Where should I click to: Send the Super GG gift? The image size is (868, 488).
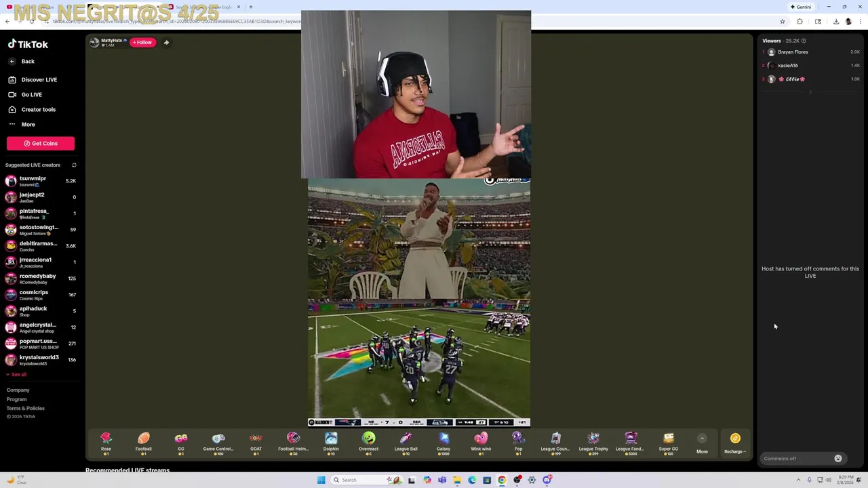click(x=668, y=443)
